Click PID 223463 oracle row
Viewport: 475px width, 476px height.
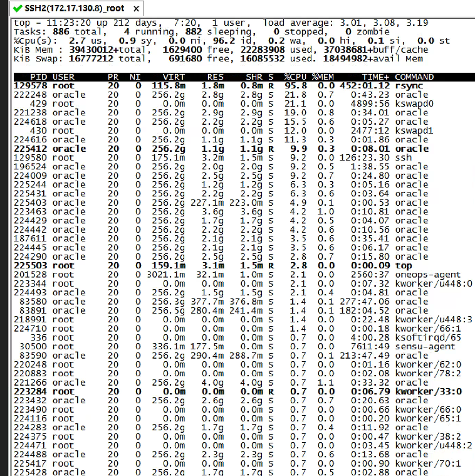30,211
